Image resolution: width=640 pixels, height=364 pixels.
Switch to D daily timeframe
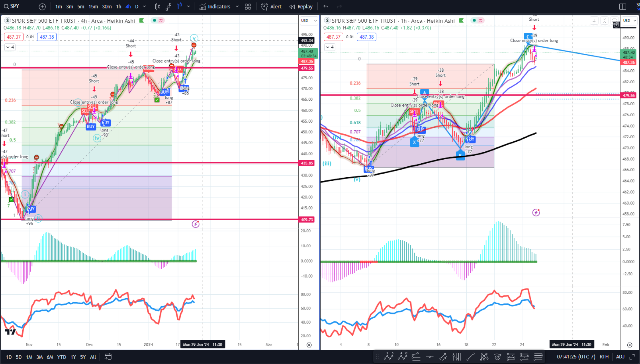137,7
